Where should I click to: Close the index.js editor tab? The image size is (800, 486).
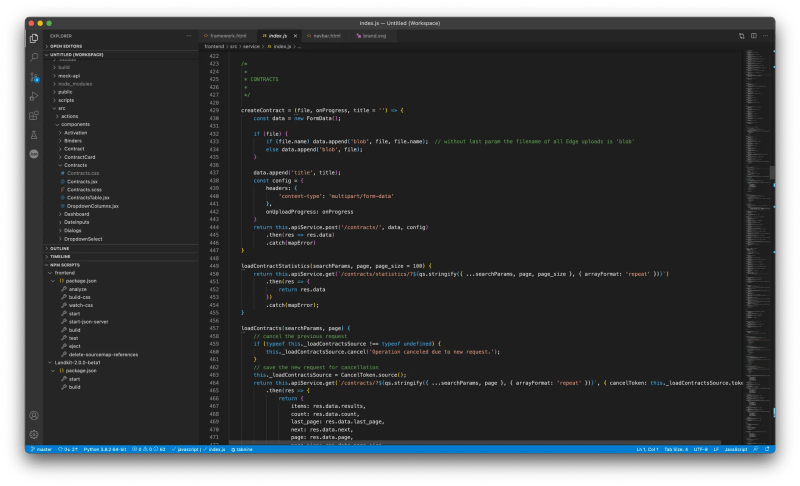[295, 36]
